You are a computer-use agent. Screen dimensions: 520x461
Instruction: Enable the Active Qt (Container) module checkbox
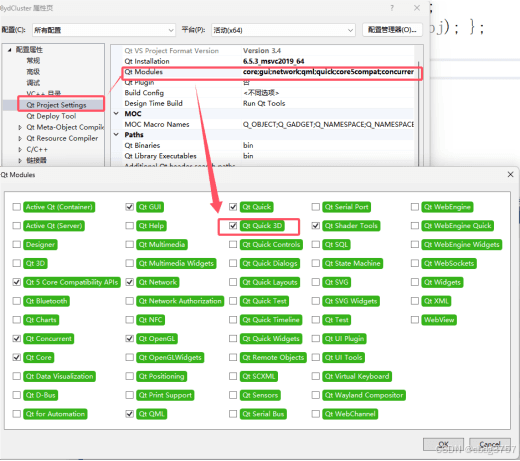click(17, 207)
